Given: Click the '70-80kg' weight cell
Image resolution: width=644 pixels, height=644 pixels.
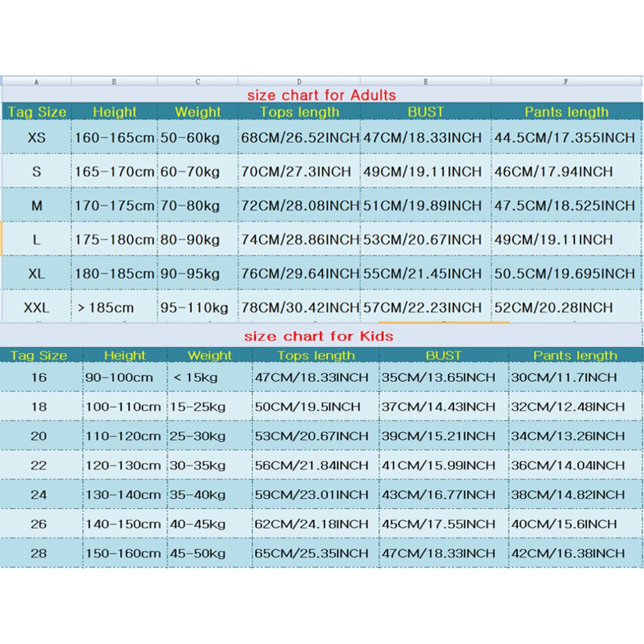Looking at the screenshot, I should [198, 205].
